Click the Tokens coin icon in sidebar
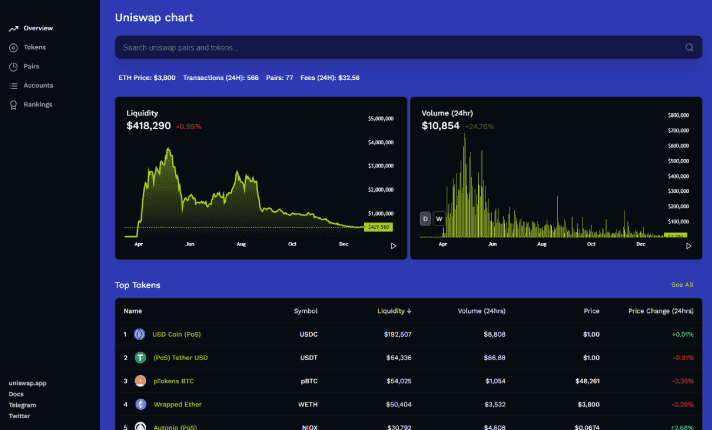 coord(13,48)
